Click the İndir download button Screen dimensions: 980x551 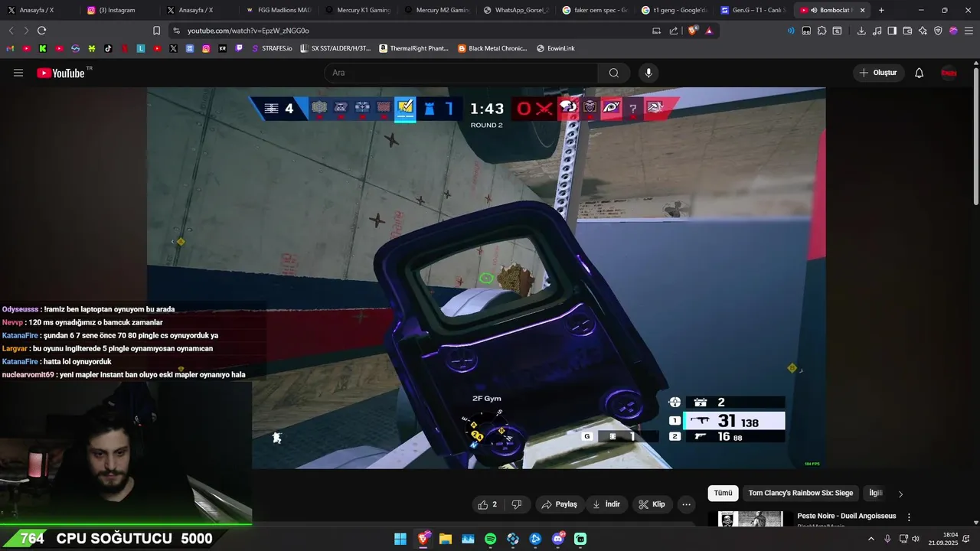[606, 504]
